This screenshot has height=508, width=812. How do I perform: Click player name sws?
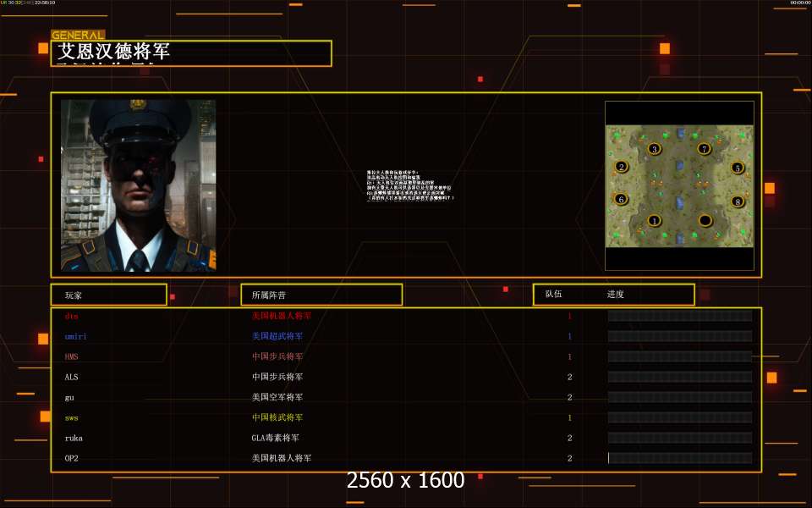pyautogui.click(x=71, y=417)
